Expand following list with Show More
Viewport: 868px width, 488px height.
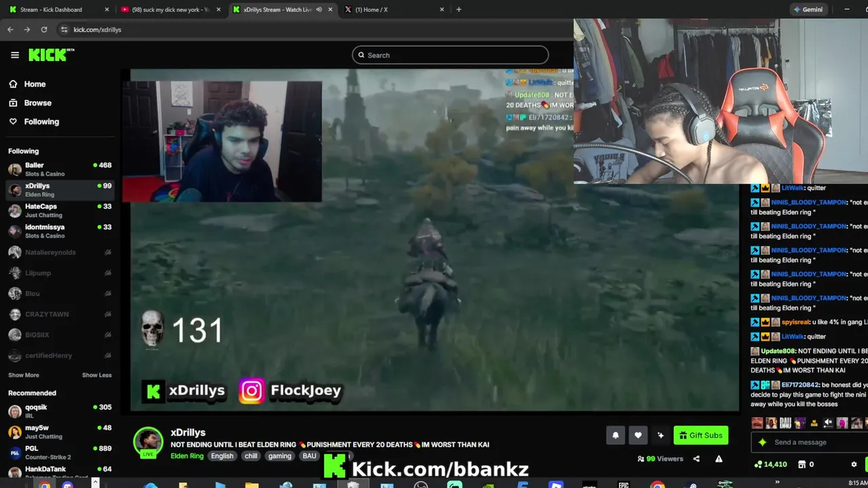point(24,375)
